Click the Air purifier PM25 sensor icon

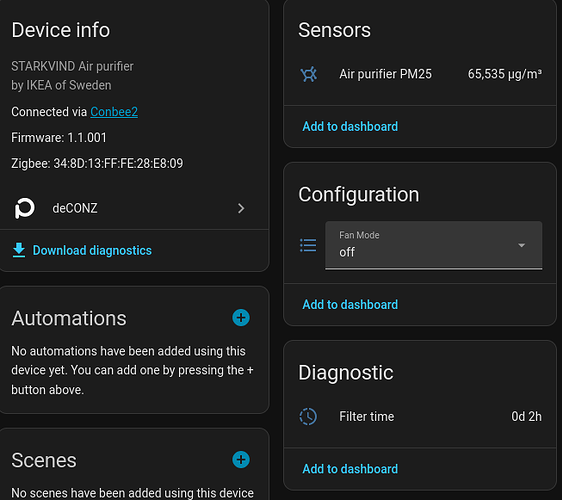click(309, 74)
